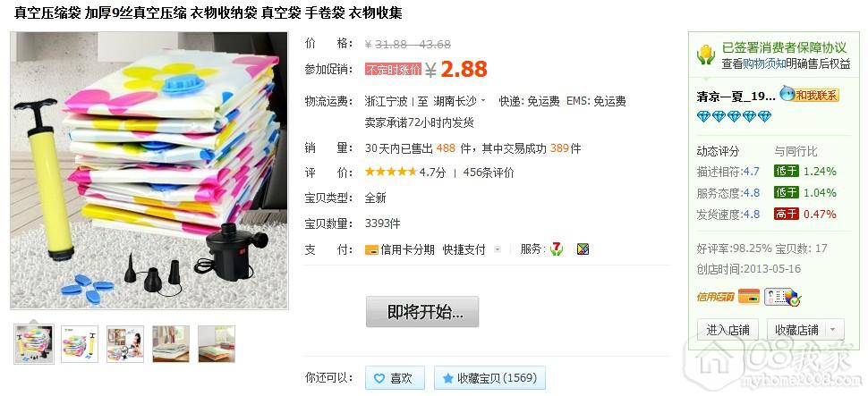Click the 信用支付 credit payment badge
This screenshot has width=868, height=396.
point(715,297)
